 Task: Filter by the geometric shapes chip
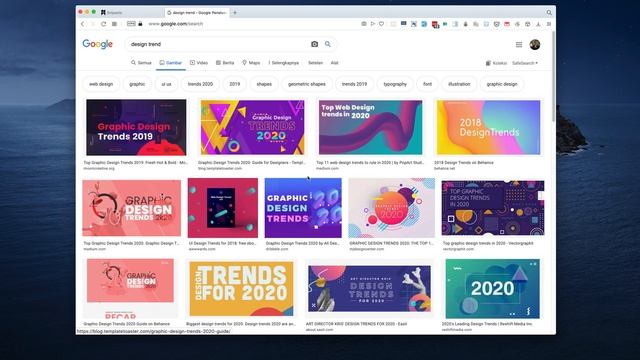point(307,84)
